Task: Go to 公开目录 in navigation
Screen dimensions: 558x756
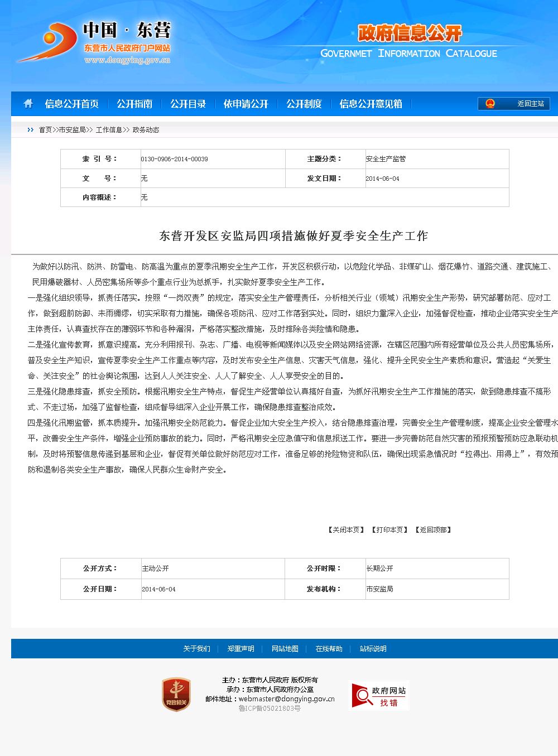Action: pyautogui.click(x=187, y=104)
